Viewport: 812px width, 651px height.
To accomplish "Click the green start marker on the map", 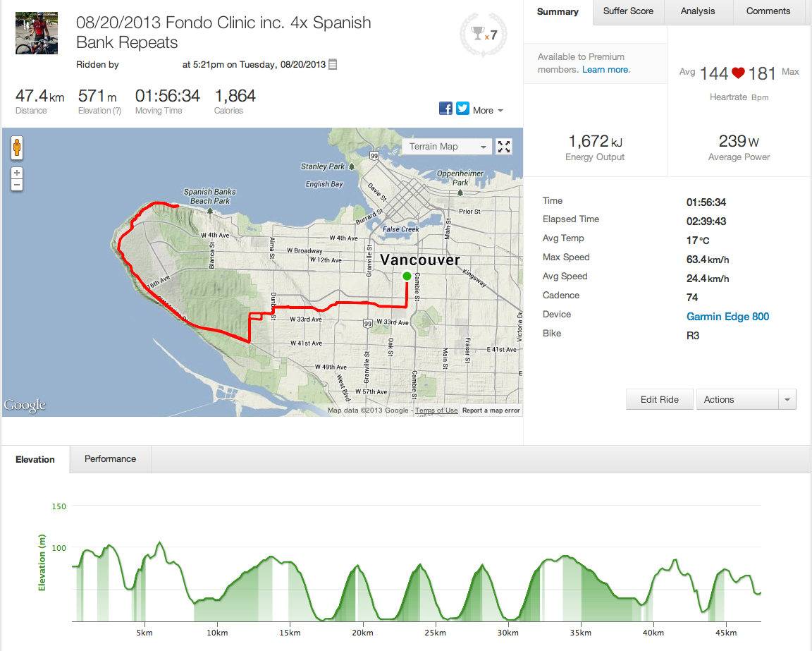I will (x=407, y=276).
